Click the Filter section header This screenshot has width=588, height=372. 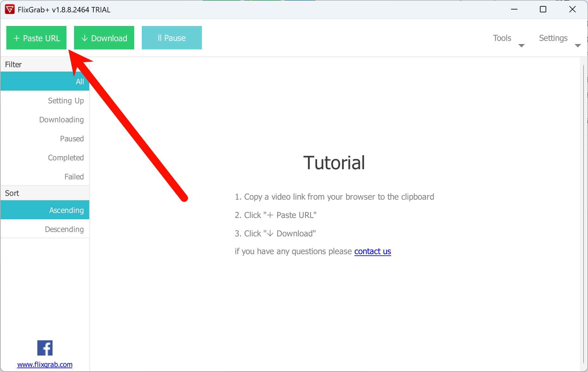[45, 64]
